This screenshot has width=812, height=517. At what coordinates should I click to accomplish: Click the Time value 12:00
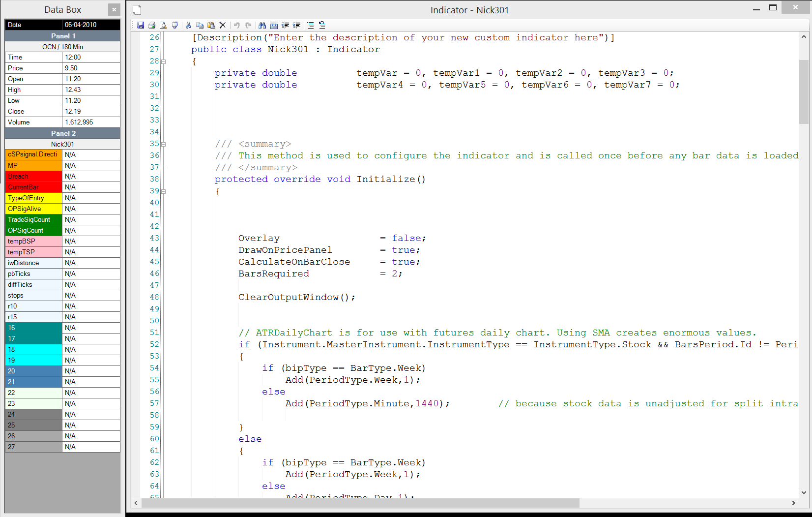73,57
